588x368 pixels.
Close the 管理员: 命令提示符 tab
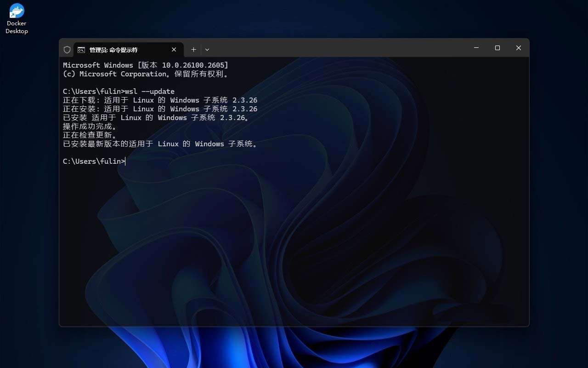(174, 50)
